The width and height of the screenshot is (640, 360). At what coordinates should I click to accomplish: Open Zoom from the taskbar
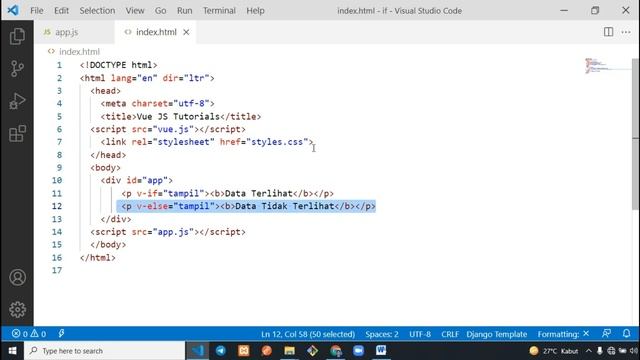(358, 351)
